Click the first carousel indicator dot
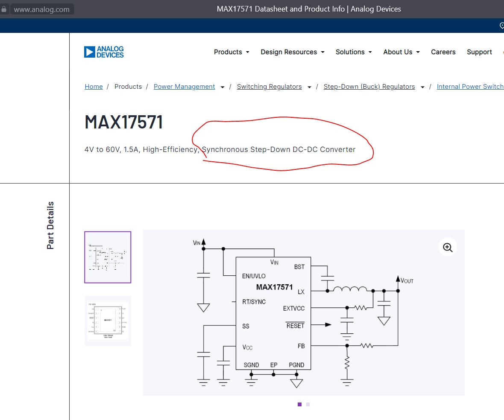504x420 pixels. coord(299,404)
